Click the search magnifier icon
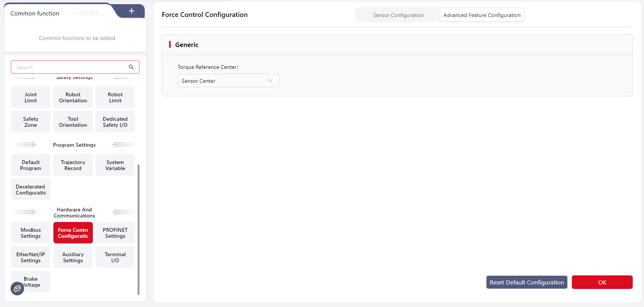 click(x=131, y=67)
